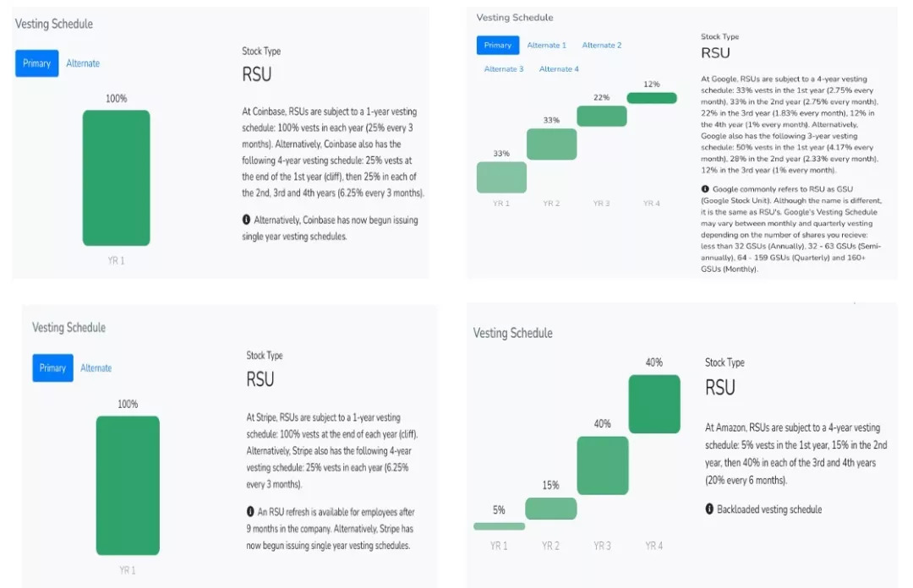Click Amazon's 5% YR 1 vesting bar
Viewport: 913px width, 588px height.
coord(499,526)
